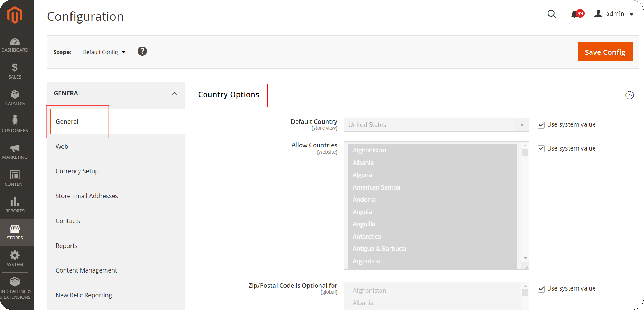Collapse the GENERAL section chevron
The image size is (644, 310).
click(x=174, y=93)
